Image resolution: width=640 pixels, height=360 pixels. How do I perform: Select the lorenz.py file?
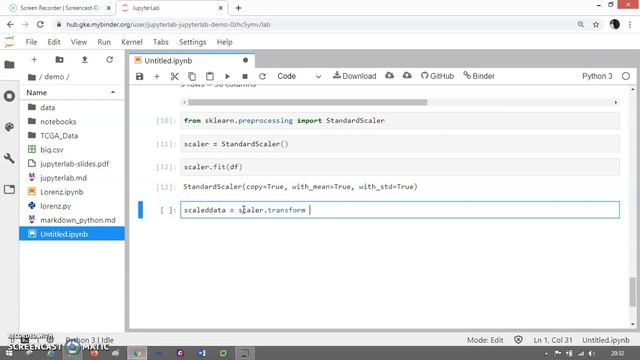click(x=71, y=206)
